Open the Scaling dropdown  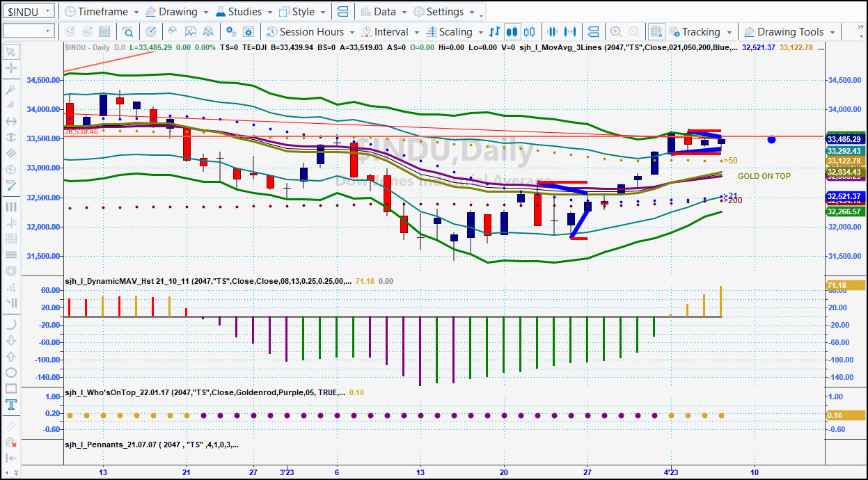pyautogui.click(x=454, y=32)
